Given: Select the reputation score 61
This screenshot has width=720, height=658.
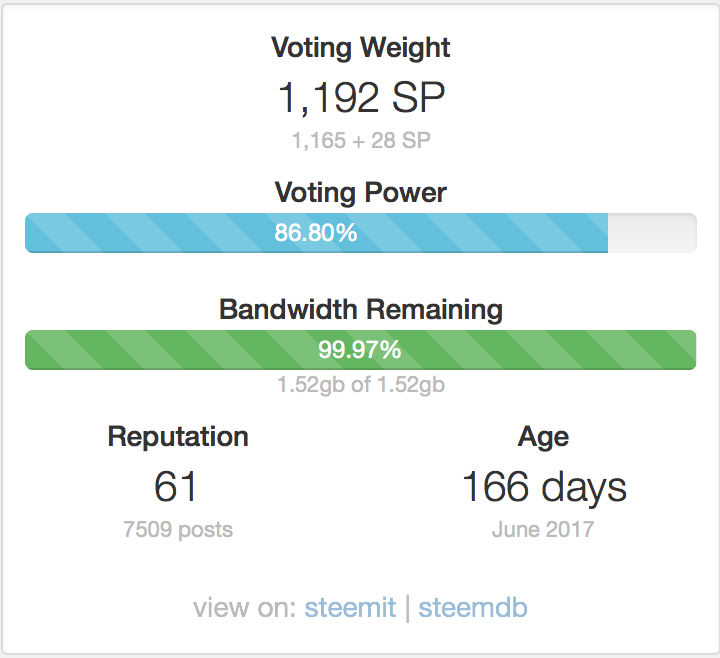Looking at the screenshot, I should [x=176, y=487].
